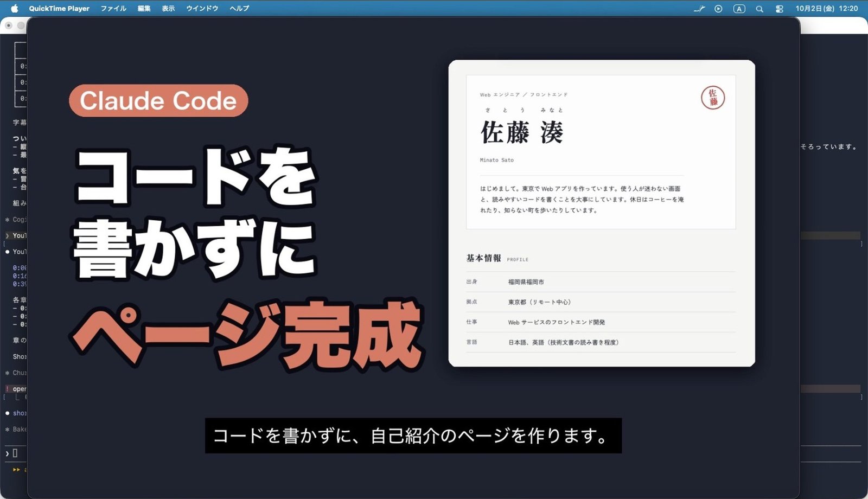Click the date and time 10月2日(金) 12:20
This screenshot has width=868, height=499.
(826, 8)
